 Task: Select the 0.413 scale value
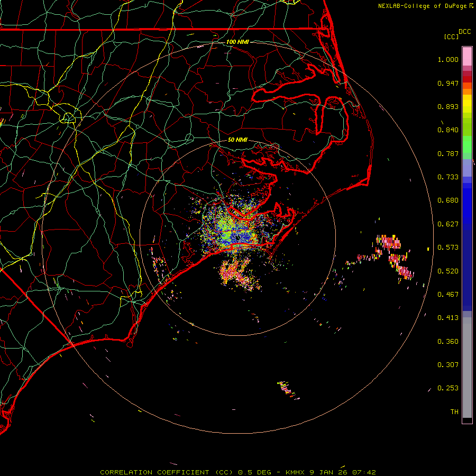point(448,318)
